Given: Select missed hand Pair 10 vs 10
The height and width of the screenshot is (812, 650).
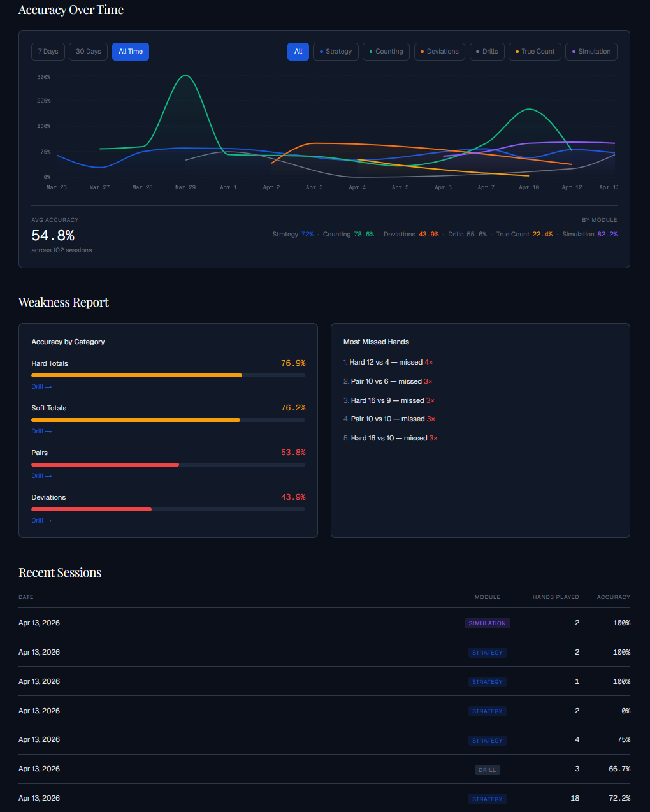Looking at the screenshot, I should [x=389, y=419].
